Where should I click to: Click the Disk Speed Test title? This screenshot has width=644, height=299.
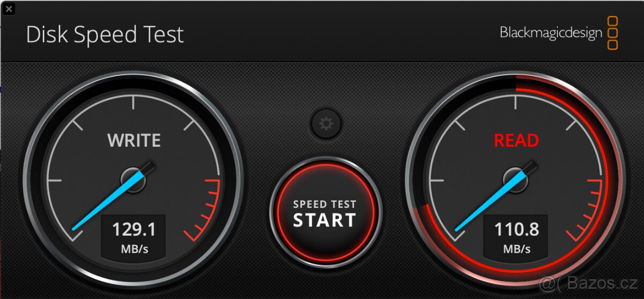(x=105, y=35)
